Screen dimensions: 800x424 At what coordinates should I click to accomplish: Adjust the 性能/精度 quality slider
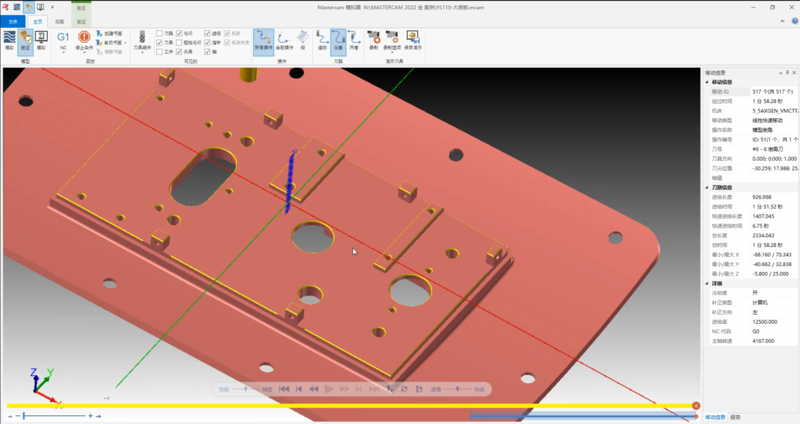[246, 389]
